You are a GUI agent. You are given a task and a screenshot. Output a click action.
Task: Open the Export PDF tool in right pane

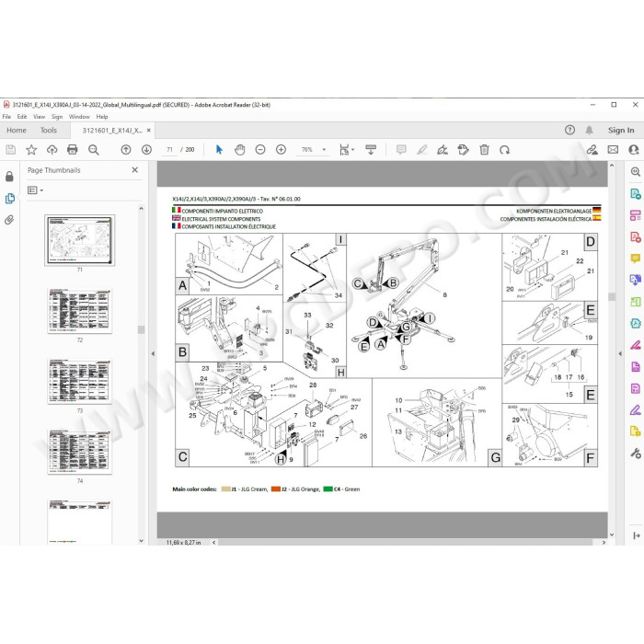pos(636,193)
